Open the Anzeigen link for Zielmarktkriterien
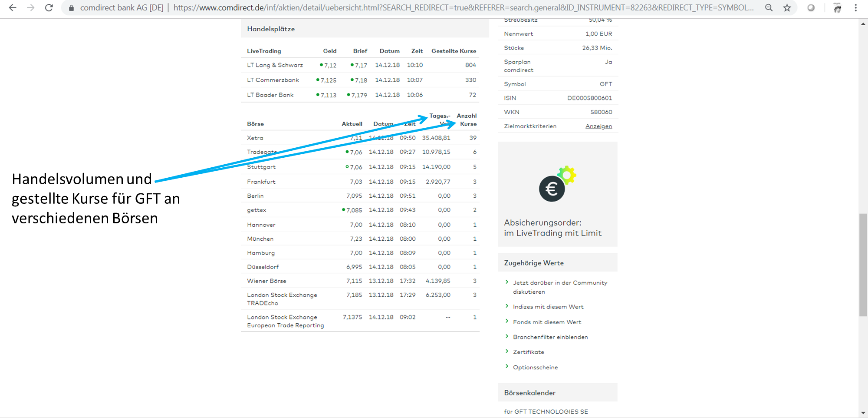Image resolution: width=868 pixels, height=418 pixels. [x=598, y=126]
